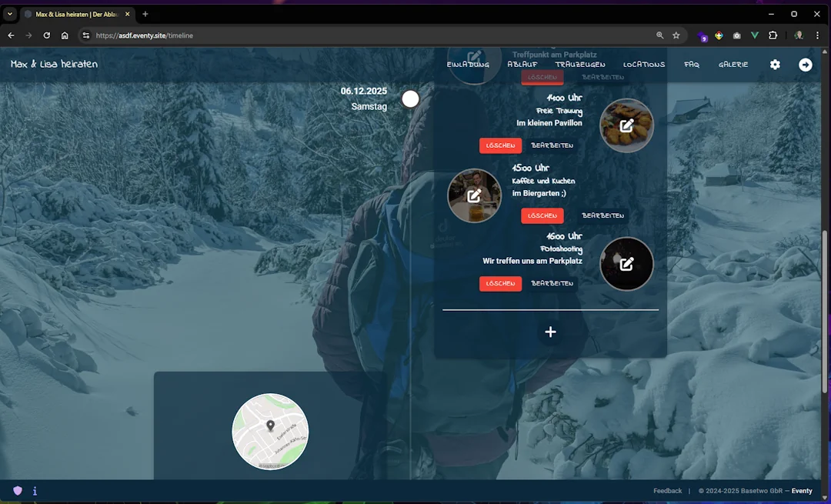View site information icon beside the URL

tap(86, 35)
